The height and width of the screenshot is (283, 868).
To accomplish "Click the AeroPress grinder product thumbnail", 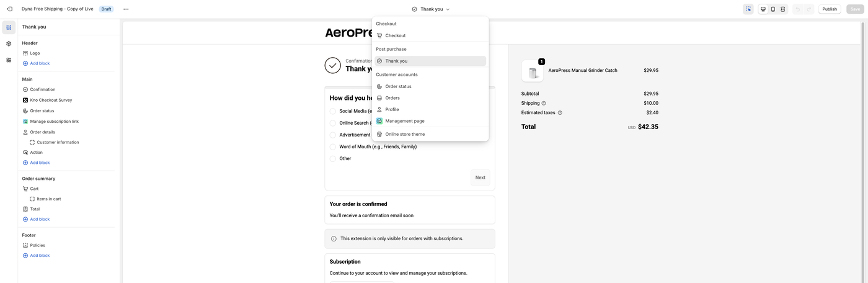I will pos(533,71).
